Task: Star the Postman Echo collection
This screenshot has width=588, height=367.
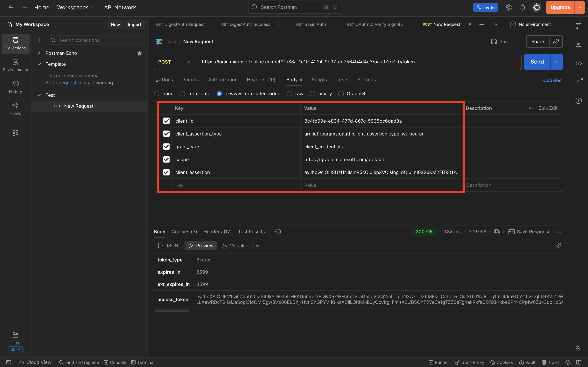Action: (x=139, y=53)
